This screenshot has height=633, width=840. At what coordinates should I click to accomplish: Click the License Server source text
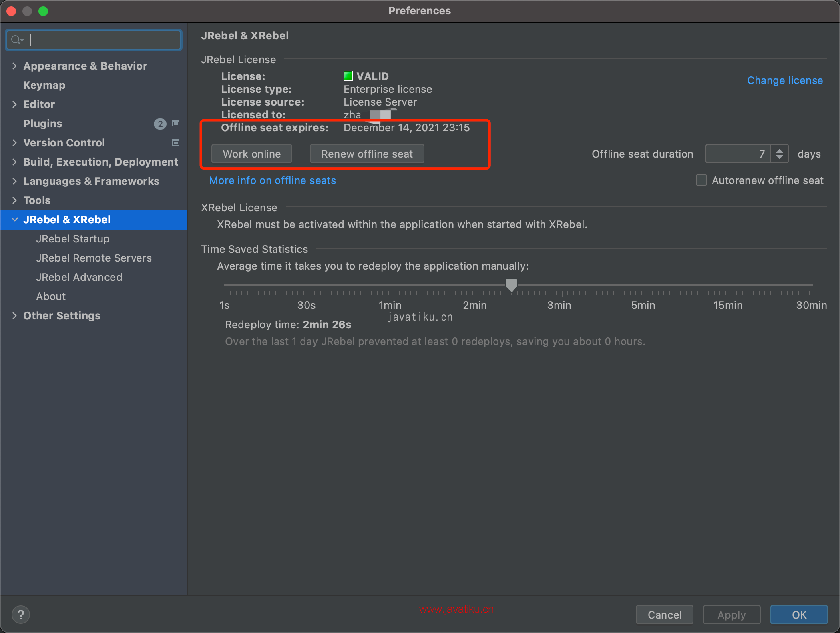[380, 102]
